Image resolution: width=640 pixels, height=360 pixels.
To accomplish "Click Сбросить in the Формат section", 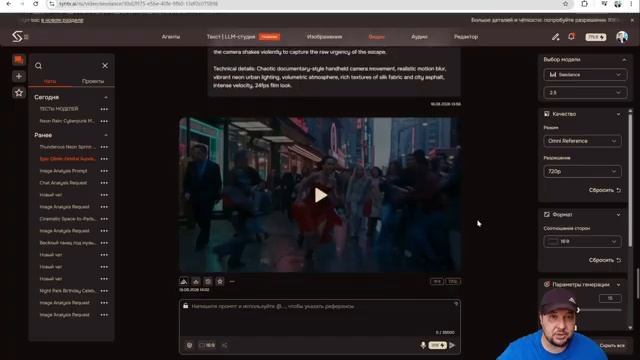I will [x=604, y=260].
